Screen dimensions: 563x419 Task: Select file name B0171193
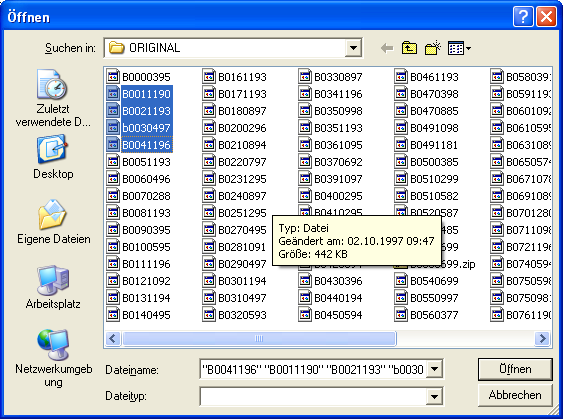tap(242, 94)
